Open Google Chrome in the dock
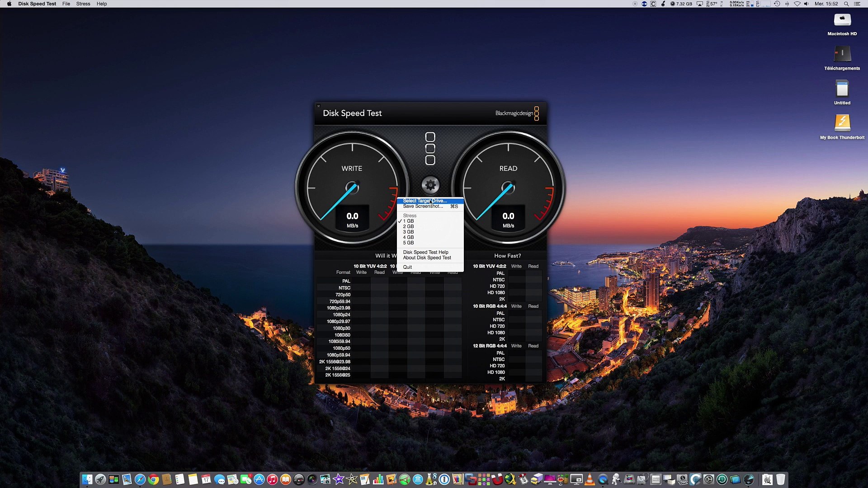 153,479
